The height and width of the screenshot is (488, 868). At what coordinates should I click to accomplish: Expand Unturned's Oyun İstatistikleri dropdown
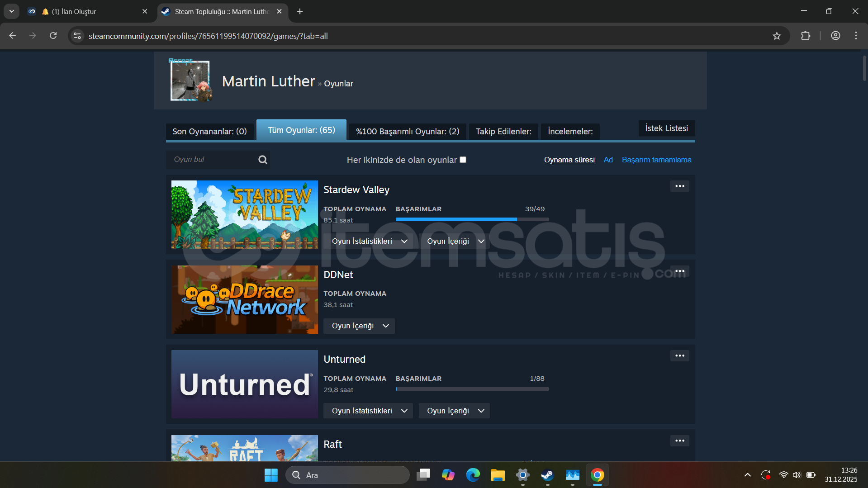click(x=368, y=411)
